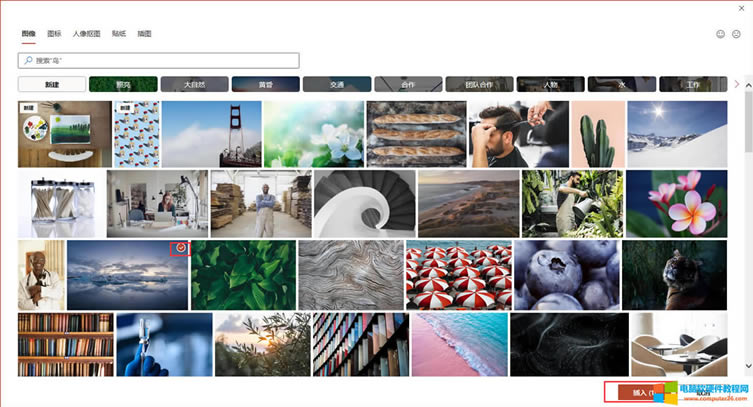Click the scrollbar up arrow

tap(748, 85)
